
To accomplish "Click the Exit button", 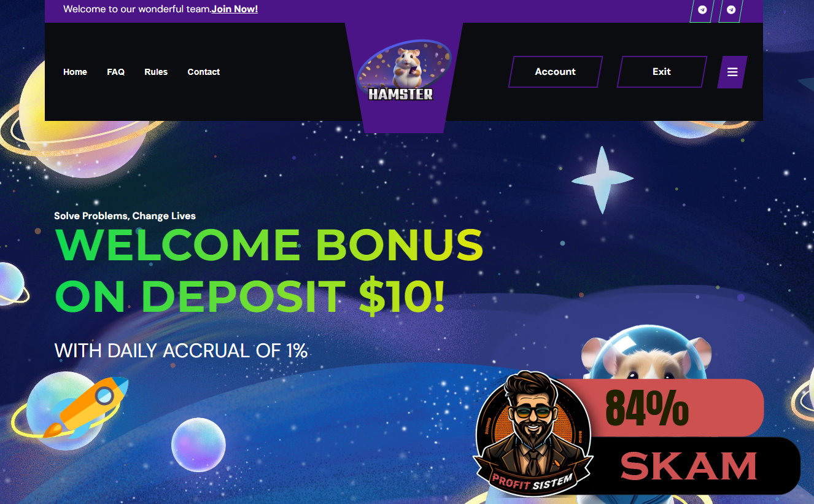I will tap(662, 72).
